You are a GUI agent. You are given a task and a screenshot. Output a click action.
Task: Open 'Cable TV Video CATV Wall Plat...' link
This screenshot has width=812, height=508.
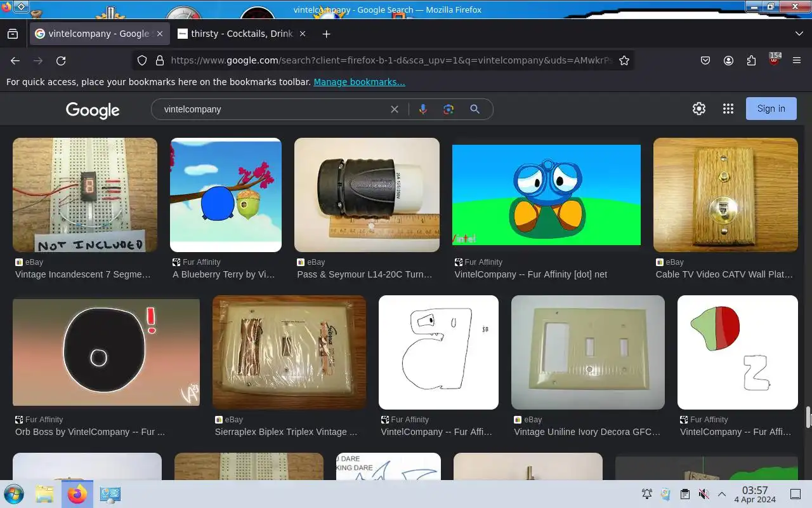pos(724,274)
